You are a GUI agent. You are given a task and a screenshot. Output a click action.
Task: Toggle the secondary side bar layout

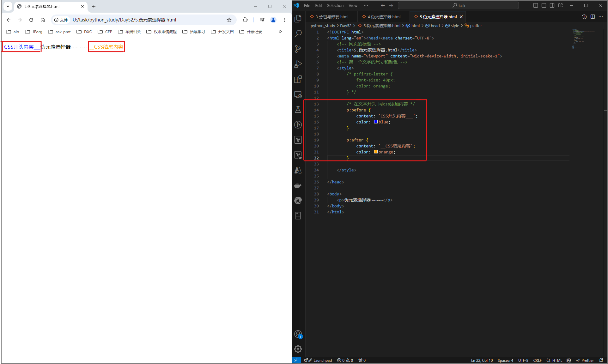552,5
